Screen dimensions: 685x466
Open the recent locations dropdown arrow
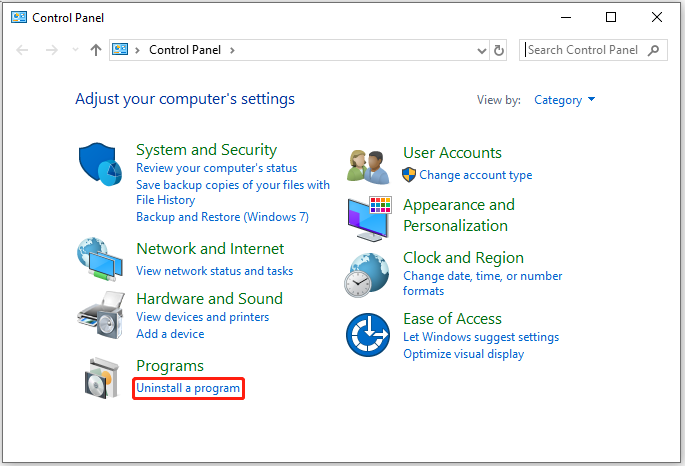(75, 50)
